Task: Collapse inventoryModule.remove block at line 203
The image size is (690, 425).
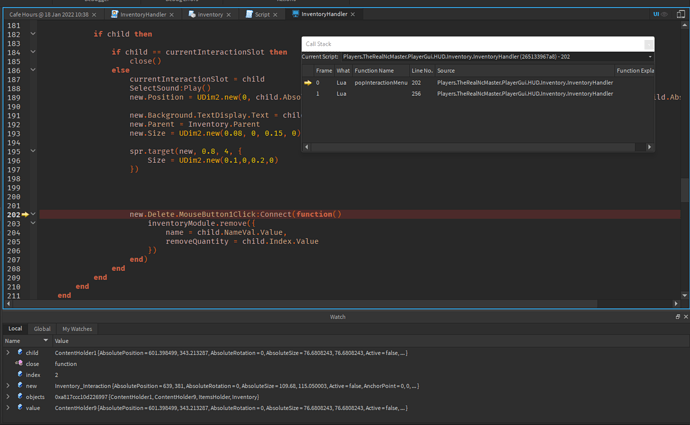Action: pyautogui.click(x=33, y=223)
